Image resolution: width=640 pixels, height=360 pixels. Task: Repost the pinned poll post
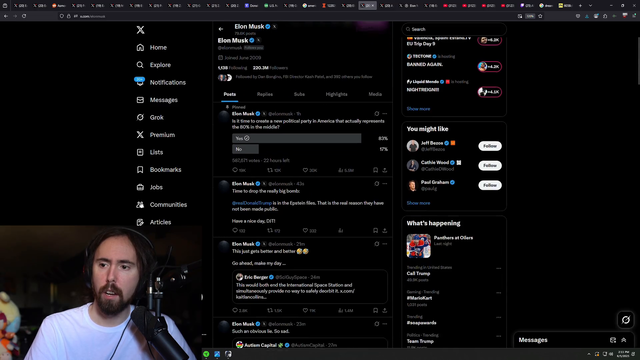click(270, 170)
